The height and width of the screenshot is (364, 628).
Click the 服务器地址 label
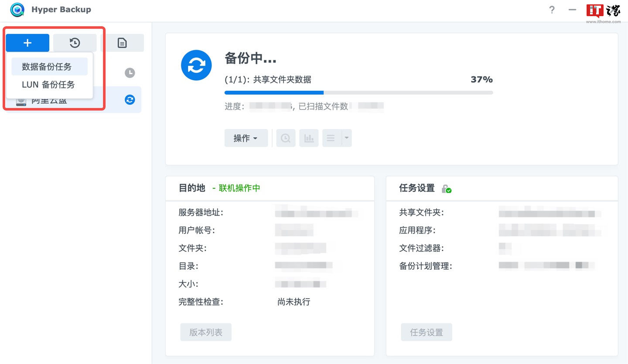point(201,212)
